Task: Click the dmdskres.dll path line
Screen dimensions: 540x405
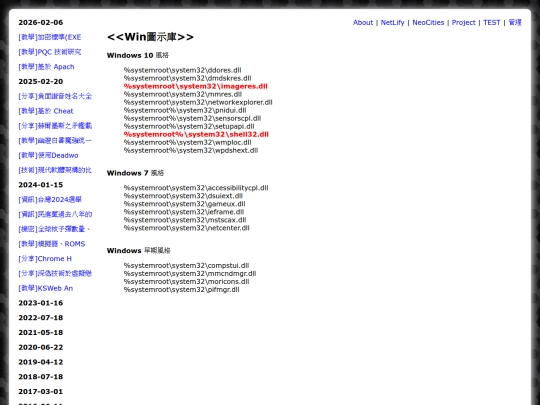Action: (x=187, y=78)
